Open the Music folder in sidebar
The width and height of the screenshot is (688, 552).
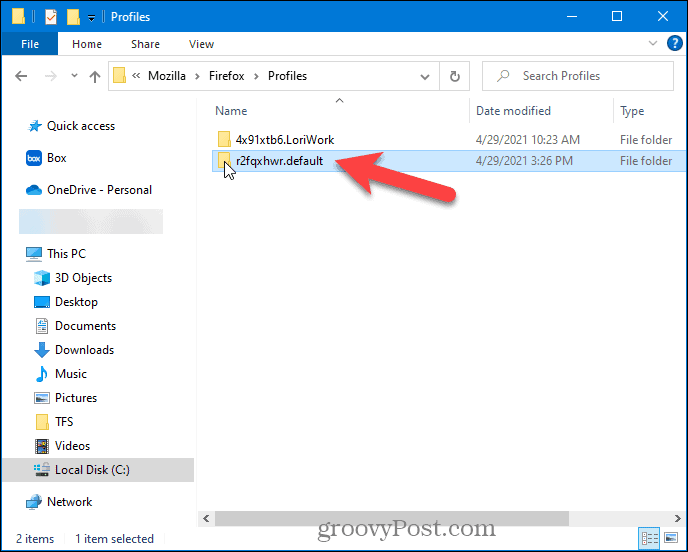[x=71, y=374]
